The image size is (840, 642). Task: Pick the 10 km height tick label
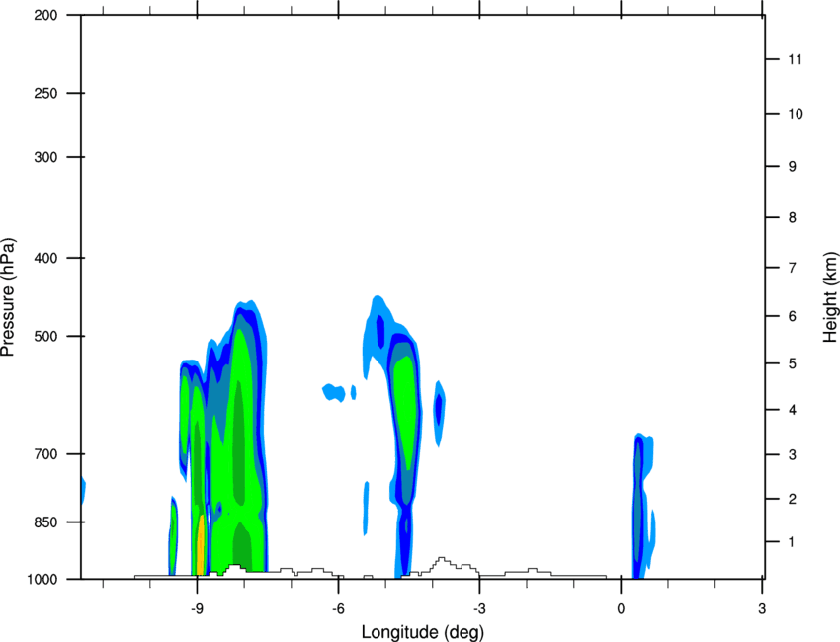tap(796, 114)
